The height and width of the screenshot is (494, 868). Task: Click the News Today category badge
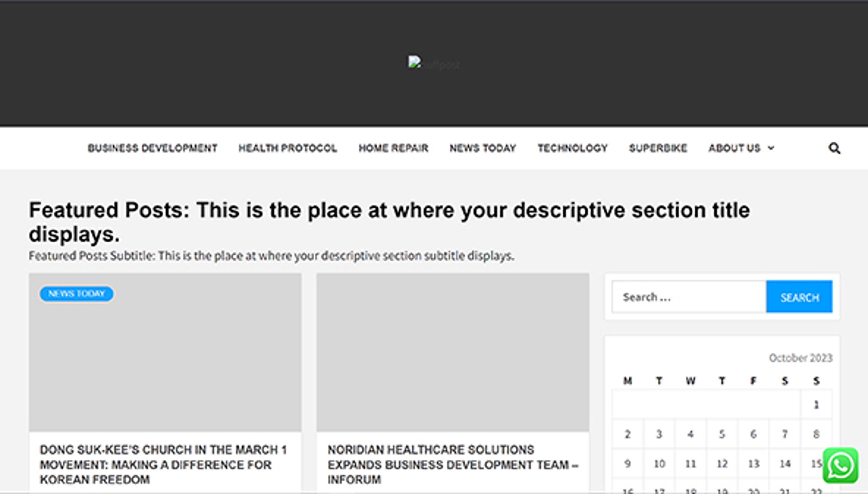click(x=76, y=294)
